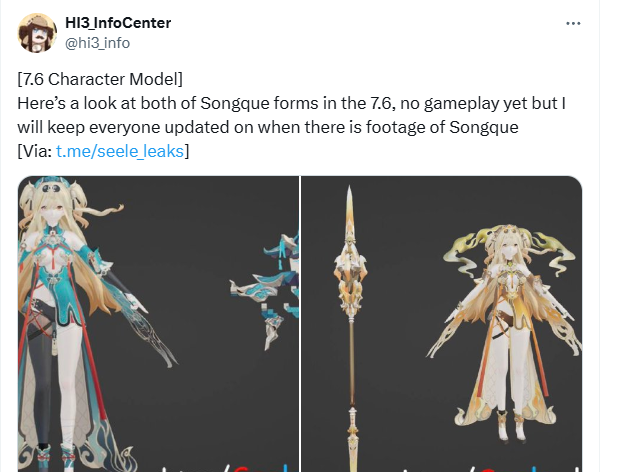Viewport: 627px width, 472px height.
Task: Click the teal weapon pieces in the left image
Action: tap(266, 290)
